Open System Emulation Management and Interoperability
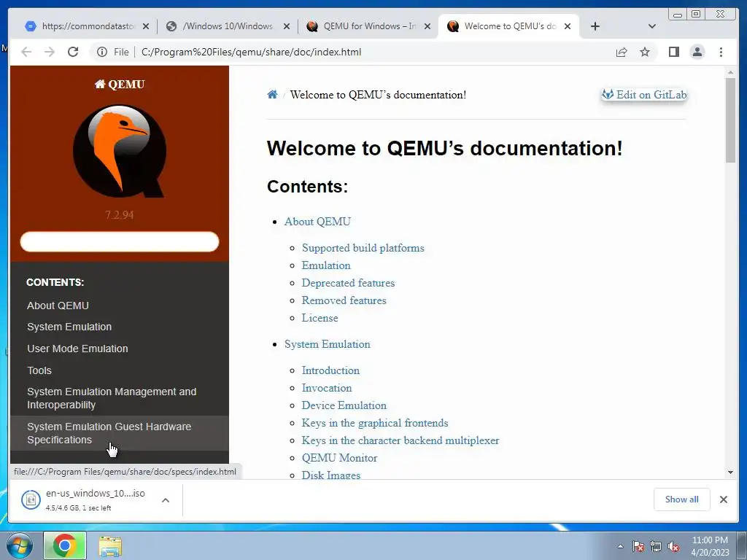This screenshot has width=747, height=560. click(112, 398)
